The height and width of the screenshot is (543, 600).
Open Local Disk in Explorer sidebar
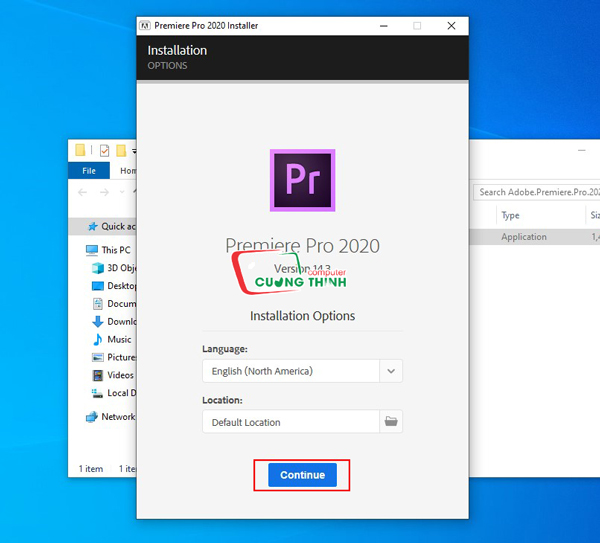click(x=114, y=393)
